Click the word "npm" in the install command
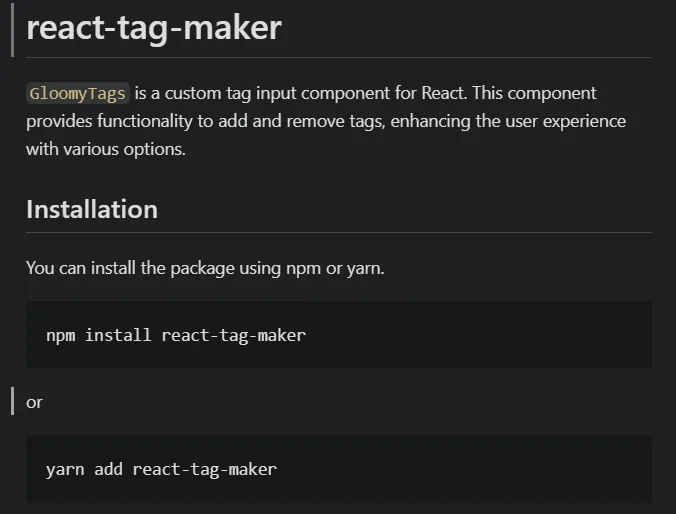 coord(60,335)
